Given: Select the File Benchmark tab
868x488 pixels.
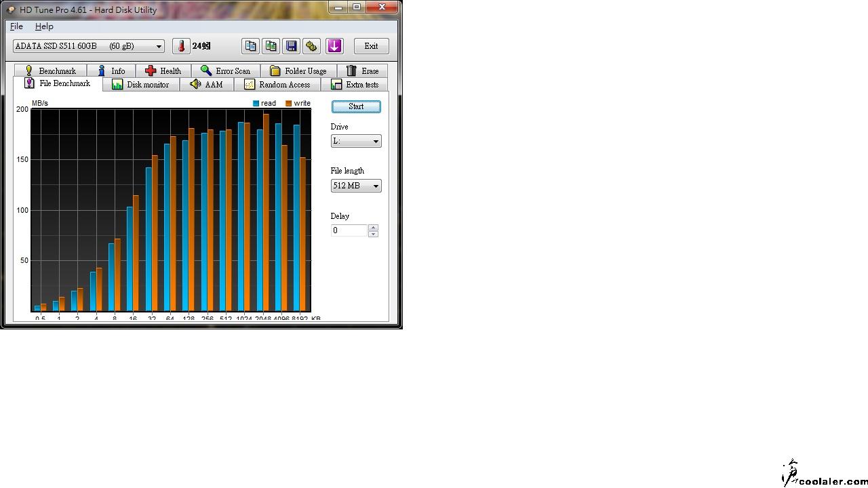Looking at the screenshot, I should pos(58,83).
